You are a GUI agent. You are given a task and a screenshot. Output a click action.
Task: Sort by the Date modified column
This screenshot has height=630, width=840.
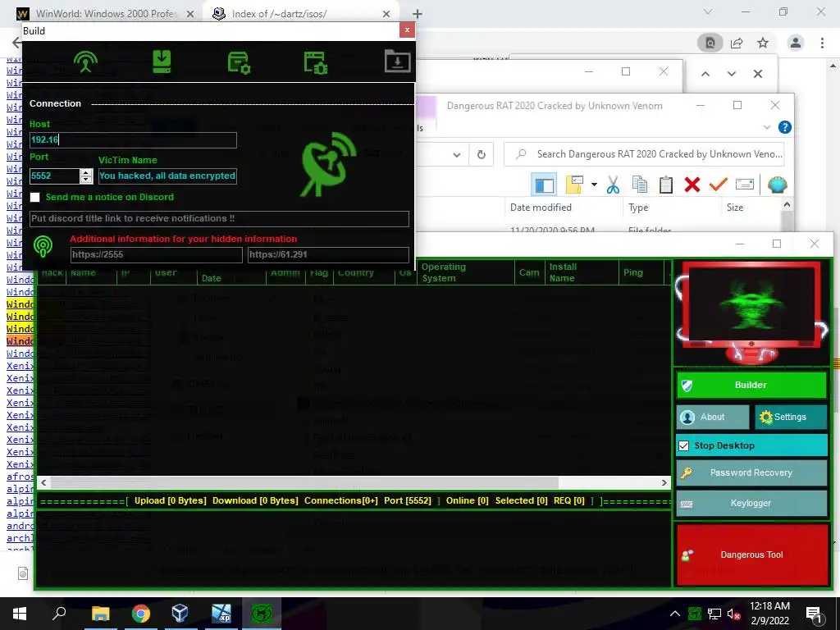click(x=541, y=208)
